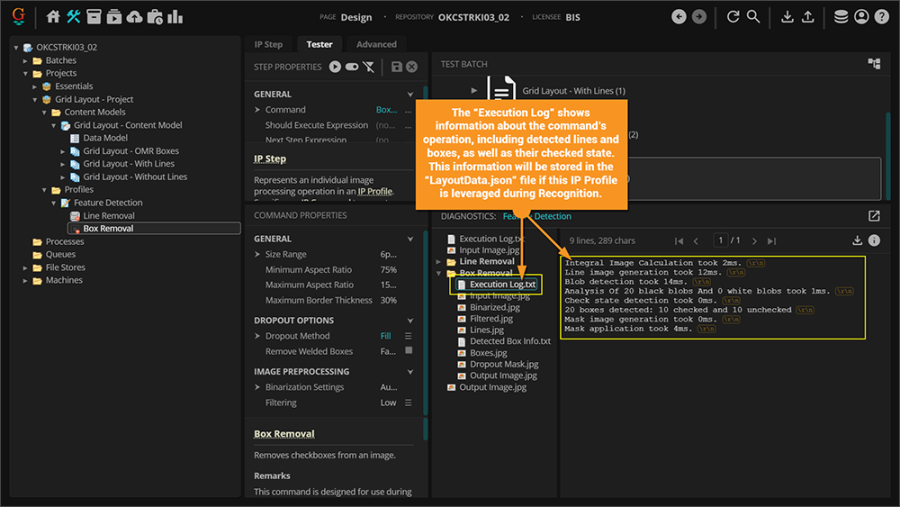
Task: Click the tree view icon in Test Batch header
Action: 874,64
